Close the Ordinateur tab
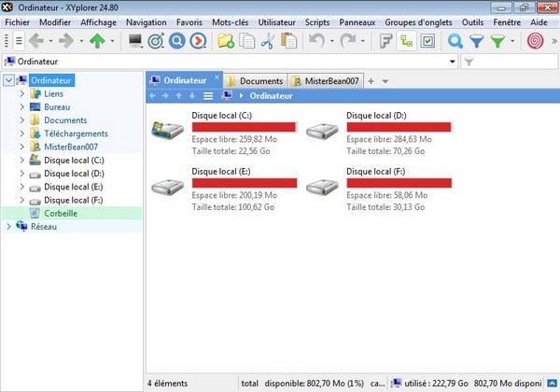The image size is (560, 392). point(217,77)
